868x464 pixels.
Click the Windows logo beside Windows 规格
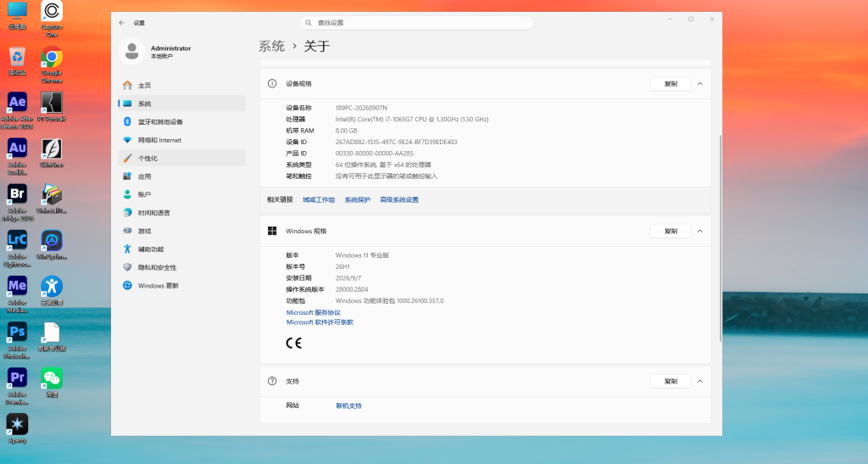(272, 231)
